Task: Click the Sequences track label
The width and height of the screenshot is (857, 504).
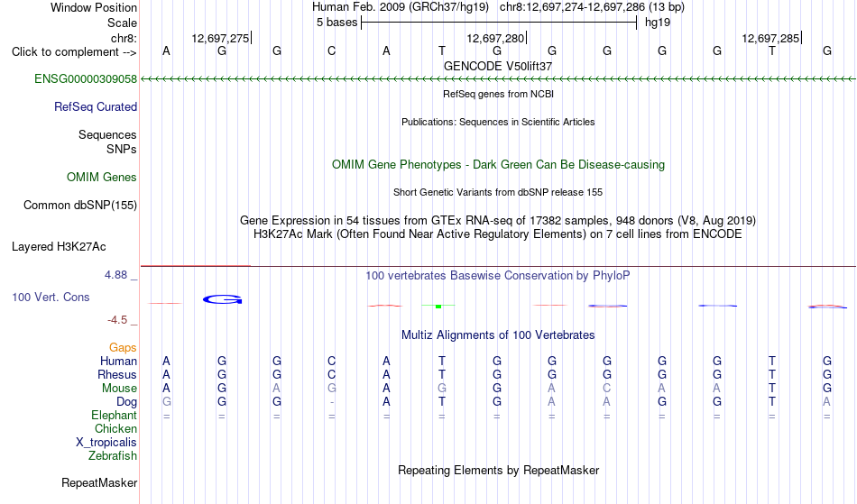Action: tap(107, 134)
